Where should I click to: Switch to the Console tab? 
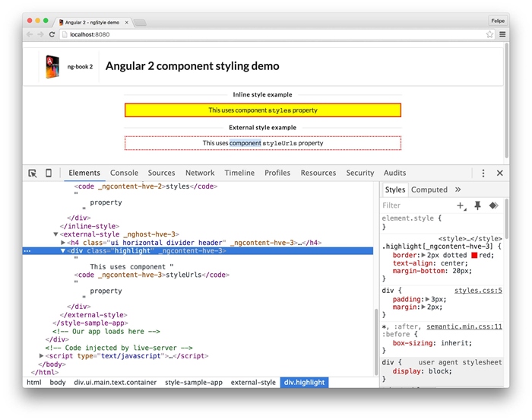(124, 173)
